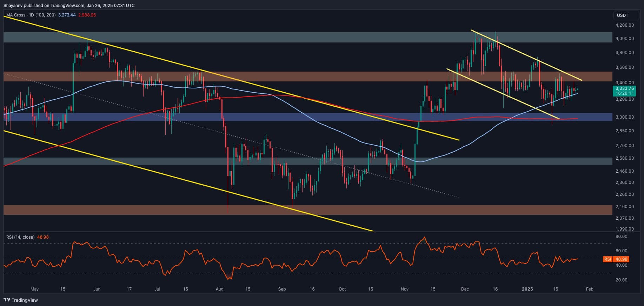Viewport: 644px width, 306px height.
Task: Click the blue 100 MA value 3,273.44
Action: (x=67, y=15)
